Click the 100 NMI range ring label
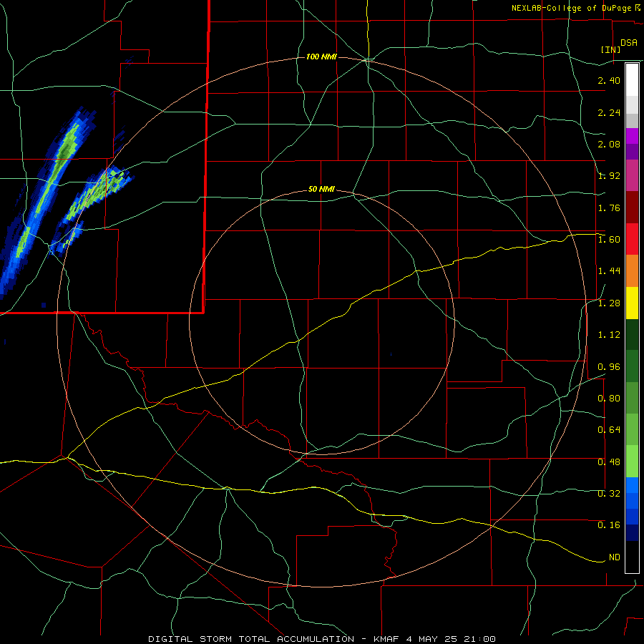Viewport: 644px width, 644px height. coord(321,57)
